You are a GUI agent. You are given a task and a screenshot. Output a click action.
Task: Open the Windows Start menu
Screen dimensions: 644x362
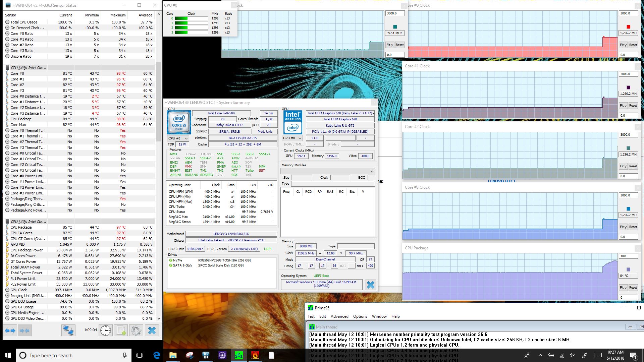click(8, 355)
